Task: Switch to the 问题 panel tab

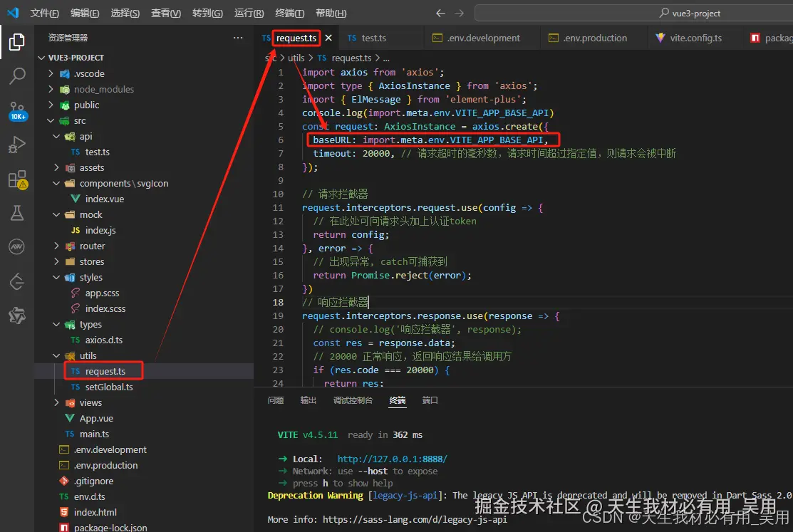Action: pos(276,400)
